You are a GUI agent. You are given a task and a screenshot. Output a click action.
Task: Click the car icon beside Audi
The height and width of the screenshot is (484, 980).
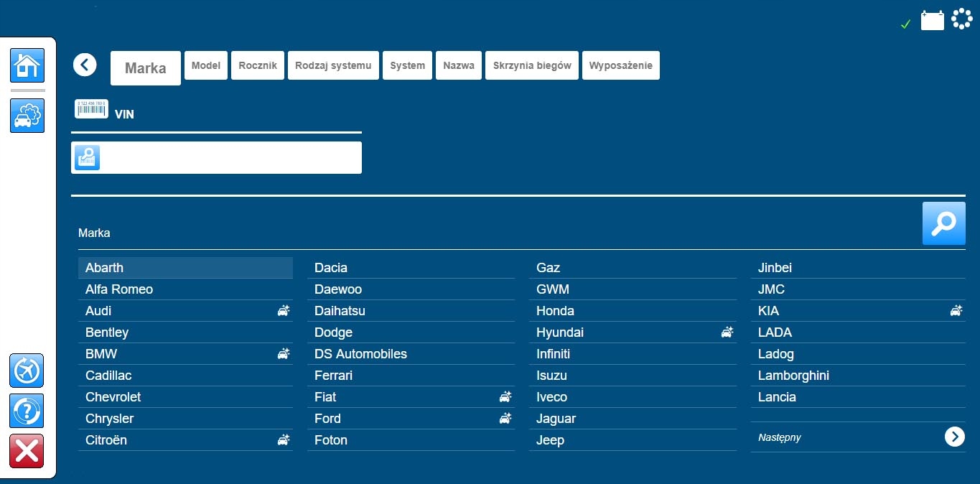coord(284,311)
